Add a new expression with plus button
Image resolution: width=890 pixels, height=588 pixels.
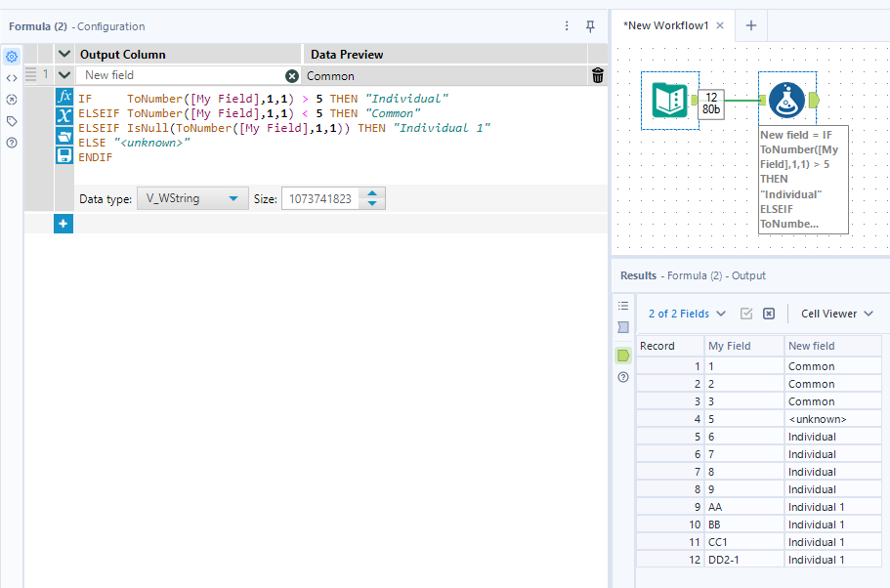63,224
